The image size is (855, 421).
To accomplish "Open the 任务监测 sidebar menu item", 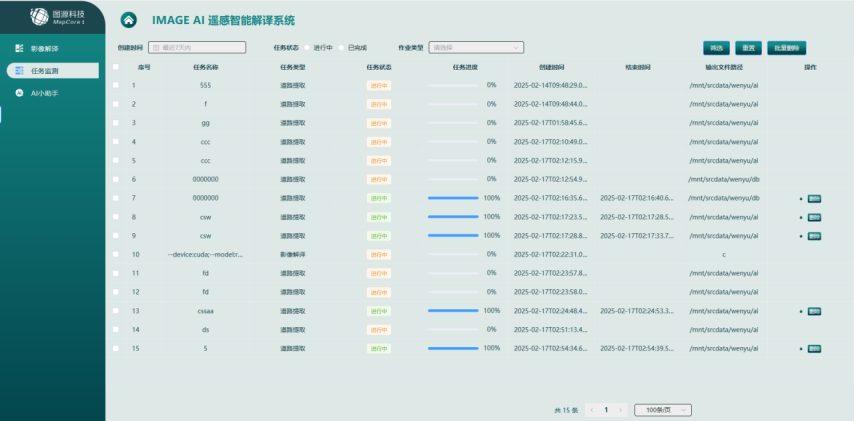I will 52,70.
